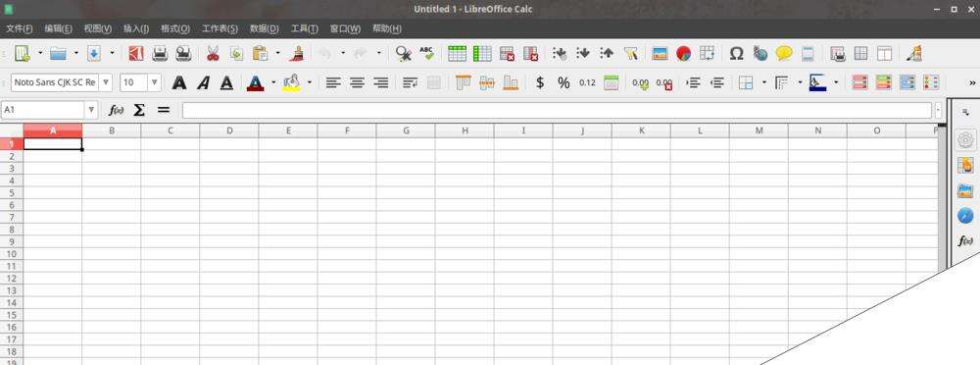Click the Sum sigma icon
Image resolution: width=980 pixels, height=365 pixels.
click(139, 110)
